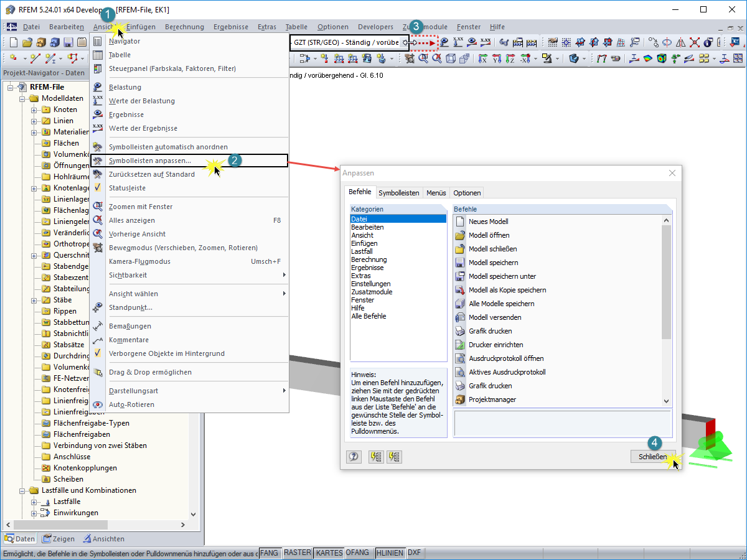Switch to Menüs tab in Anpassen dialog
Screen dimensions: 747x560
436,193
